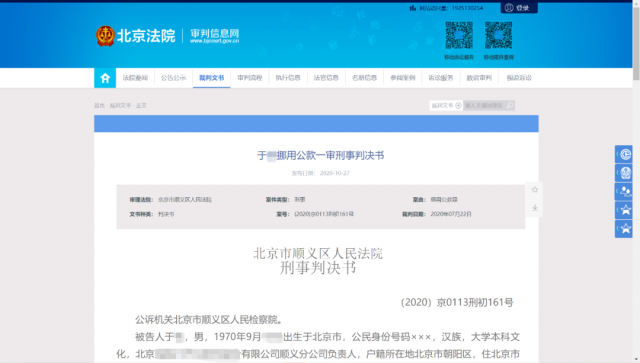Image resolution: width=640 pixels, height=363 pixels.
Task: Open the 审判流程 menu item
Action: pos(250,78)
